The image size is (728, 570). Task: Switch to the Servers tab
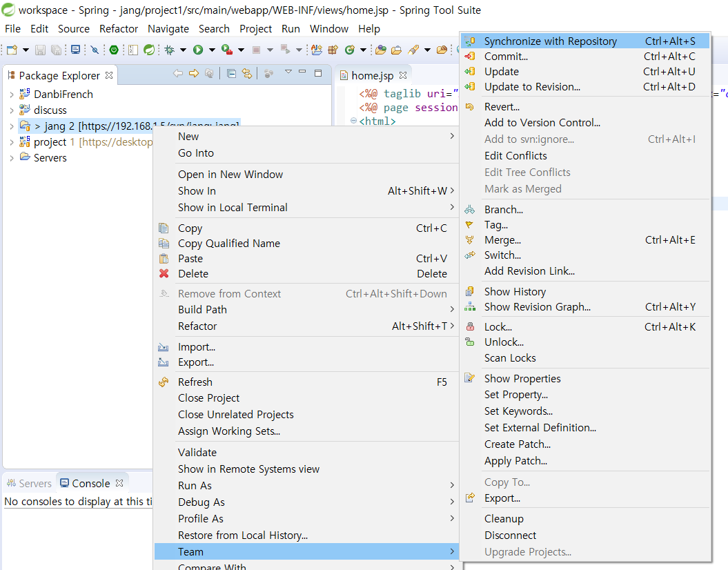tap(29, 484)
